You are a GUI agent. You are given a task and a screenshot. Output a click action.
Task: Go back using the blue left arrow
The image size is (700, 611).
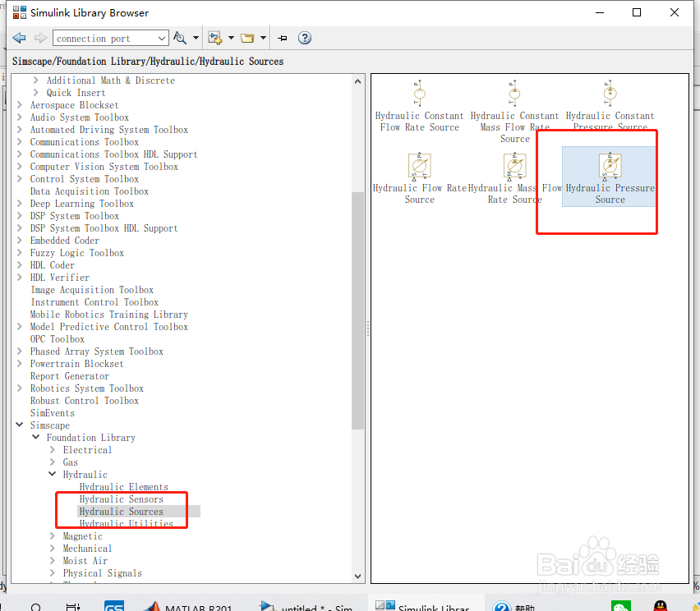tap(19, 38)
